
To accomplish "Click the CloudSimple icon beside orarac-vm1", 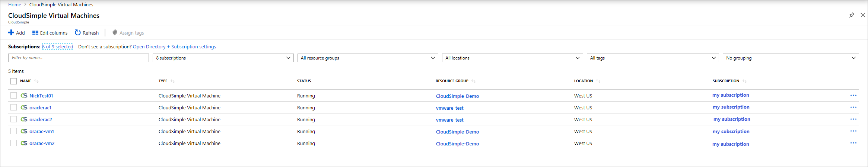I will coord(24,131).
